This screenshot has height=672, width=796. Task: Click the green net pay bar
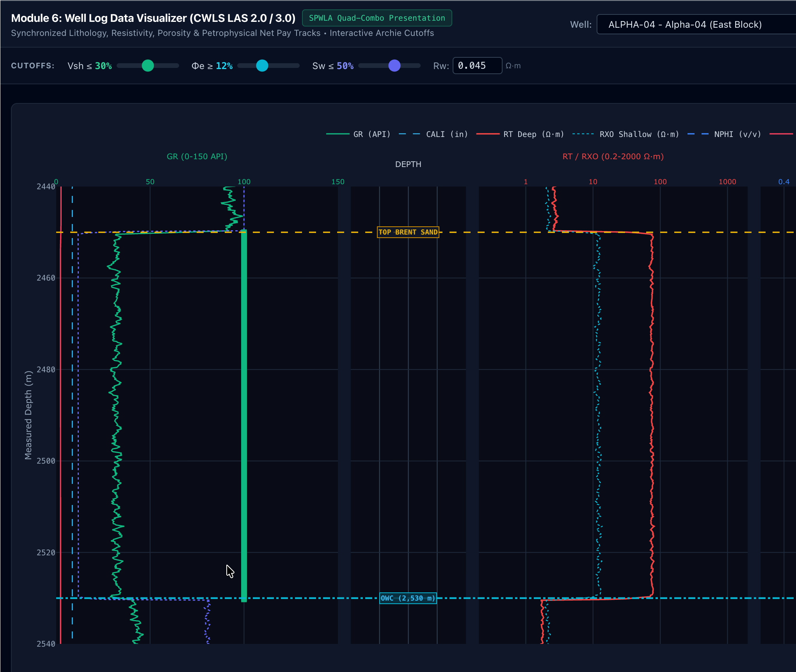[244, 416]
